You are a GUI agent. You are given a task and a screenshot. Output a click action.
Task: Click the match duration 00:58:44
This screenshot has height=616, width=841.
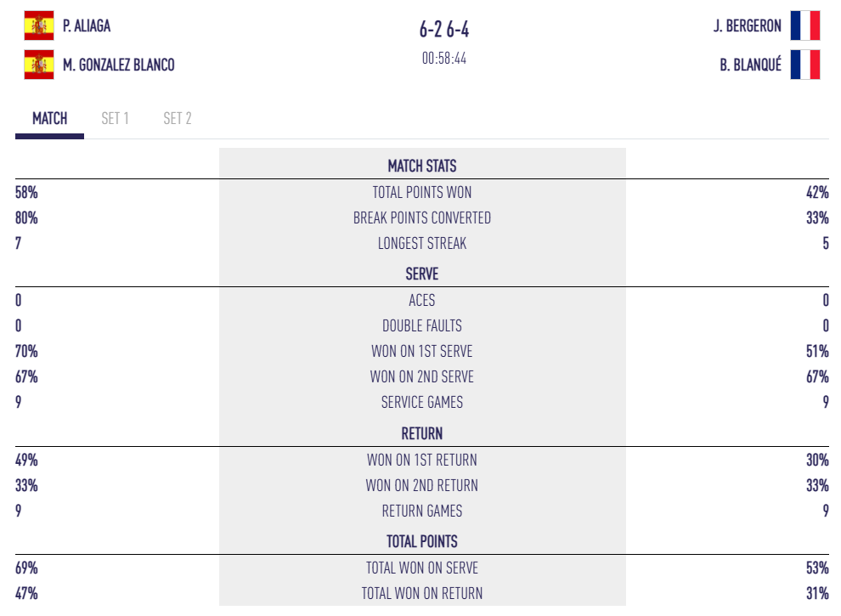coord(443,59)
